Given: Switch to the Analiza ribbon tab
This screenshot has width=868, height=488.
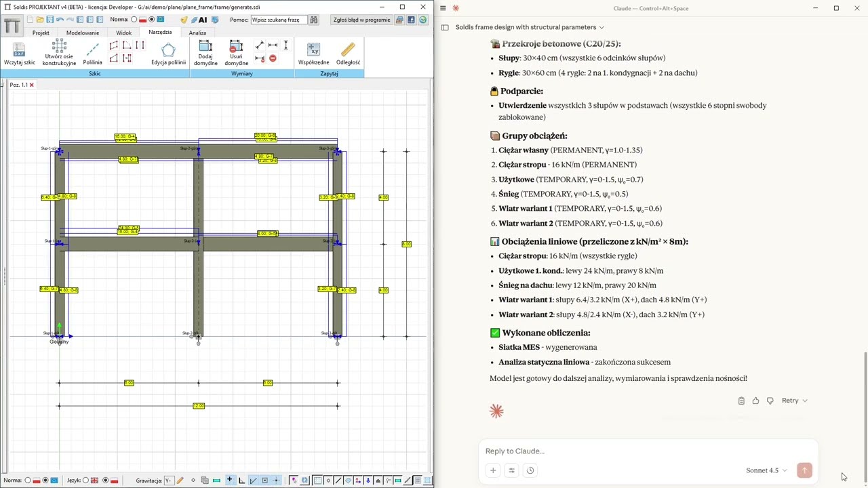Looking at the screenshot, I should pyautogui.click(x=197, y=33).
